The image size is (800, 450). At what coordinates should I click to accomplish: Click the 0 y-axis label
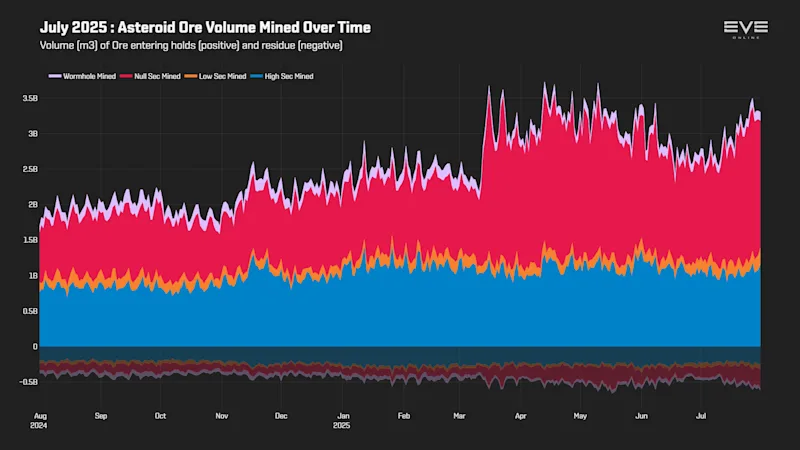click(x=35, y=346)
